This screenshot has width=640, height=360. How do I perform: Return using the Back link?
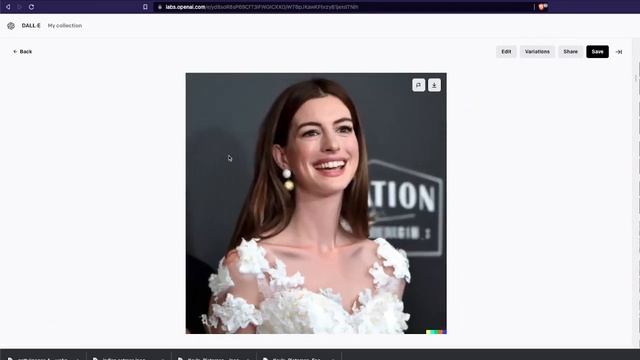coord(22,52)
